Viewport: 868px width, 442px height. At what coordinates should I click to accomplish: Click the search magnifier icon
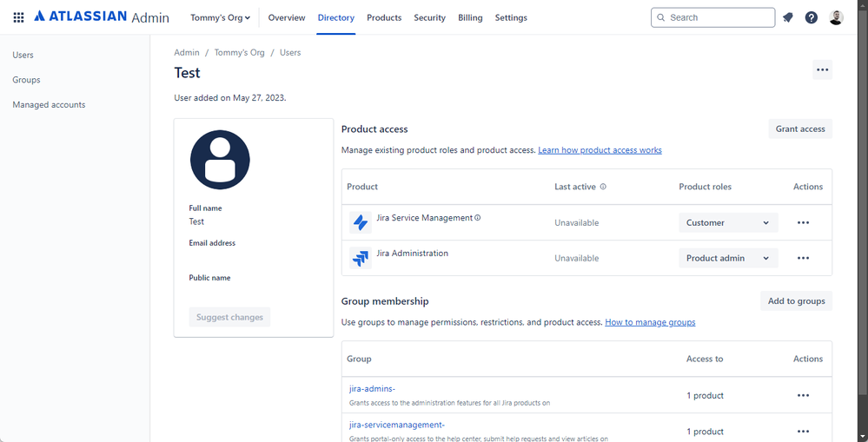click(660, 17)
